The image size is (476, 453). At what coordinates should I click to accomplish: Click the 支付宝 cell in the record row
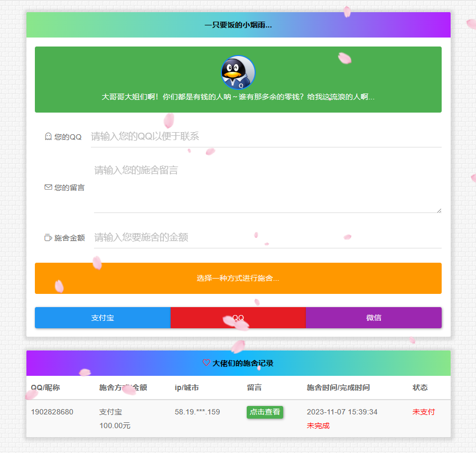click(110, 412)
